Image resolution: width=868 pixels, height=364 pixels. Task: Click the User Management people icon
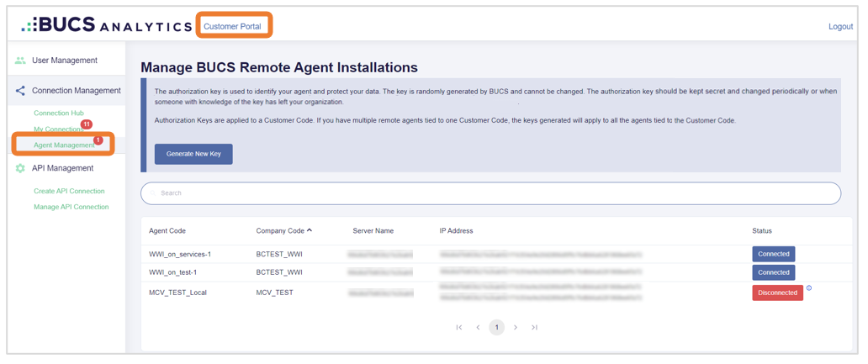click(20, 61)
